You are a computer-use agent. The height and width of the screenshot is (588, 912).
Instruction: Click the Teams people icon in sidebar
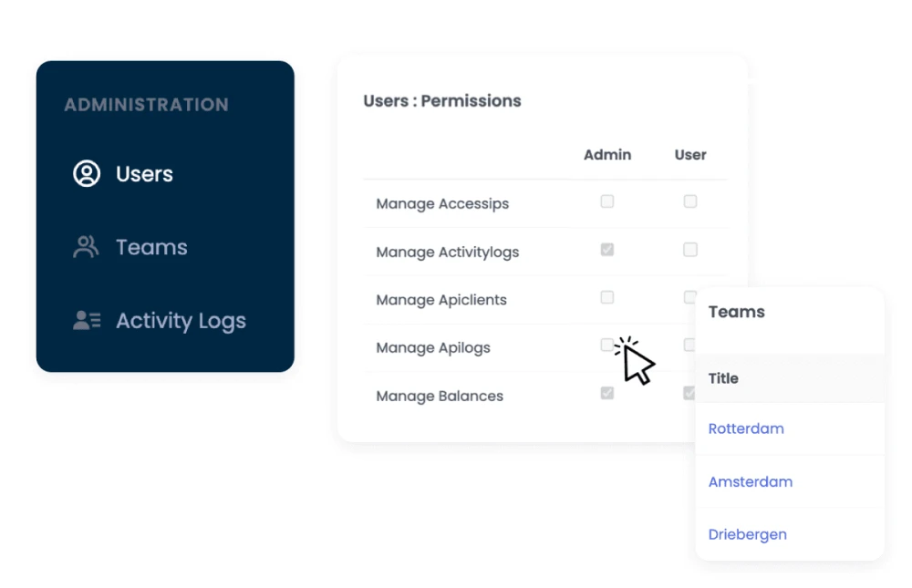pos(86,247)
